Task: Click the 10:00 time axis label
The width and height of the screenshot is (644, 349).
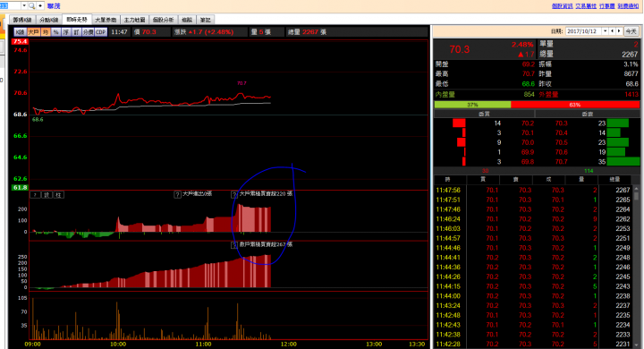Action: (x=118, y=344)
